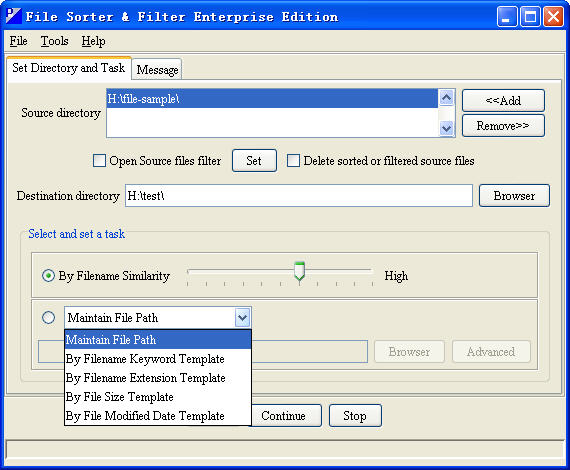Close the File Sorter window

tap(553, 16)
